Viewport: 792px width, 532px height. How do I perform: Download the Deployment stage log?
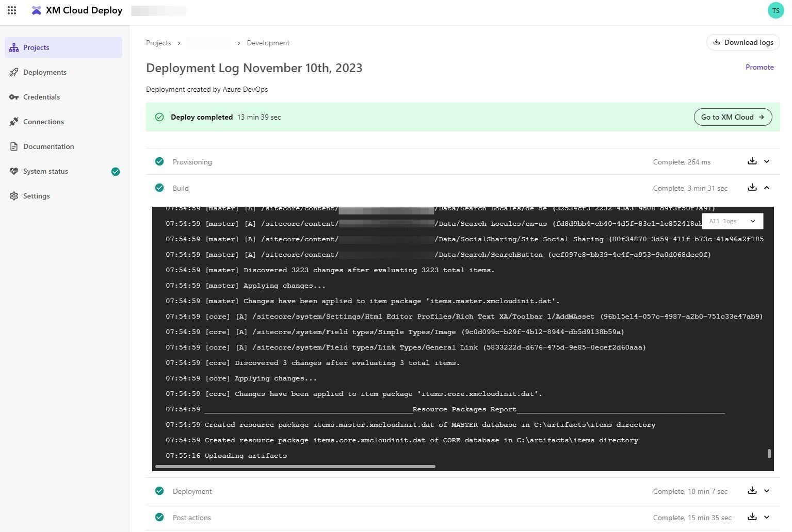(752, 491)
